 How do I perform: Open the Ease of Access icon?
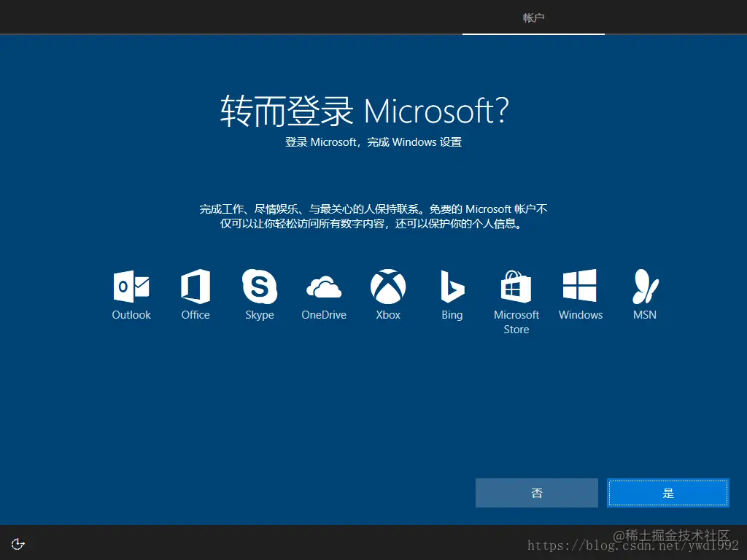[x=18, y=543]
